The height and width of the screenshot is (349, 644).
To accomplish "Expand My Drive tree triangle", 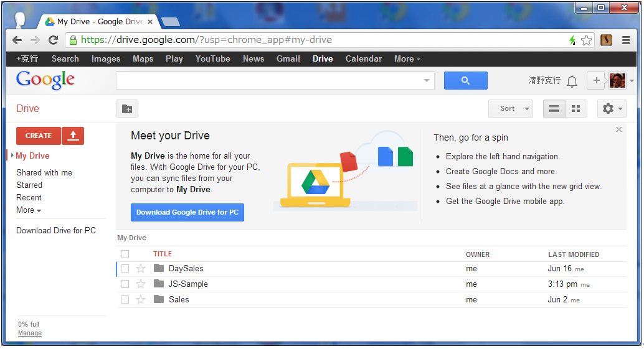I will 12,156.
